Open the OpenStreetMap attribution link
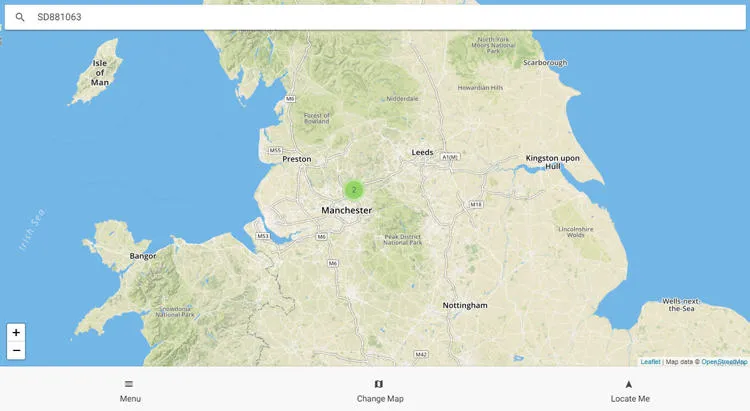 click(x=724, y=362)
